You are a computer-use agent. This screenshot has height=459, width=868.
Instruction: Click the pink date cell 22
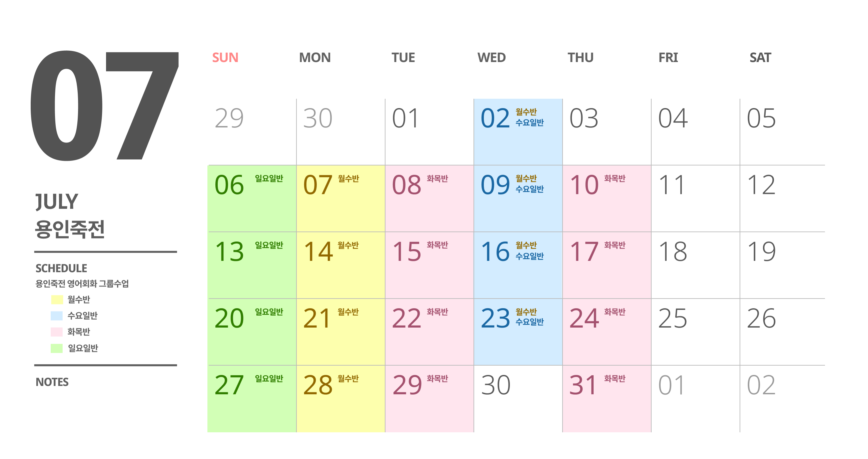(x=429, y=332)
